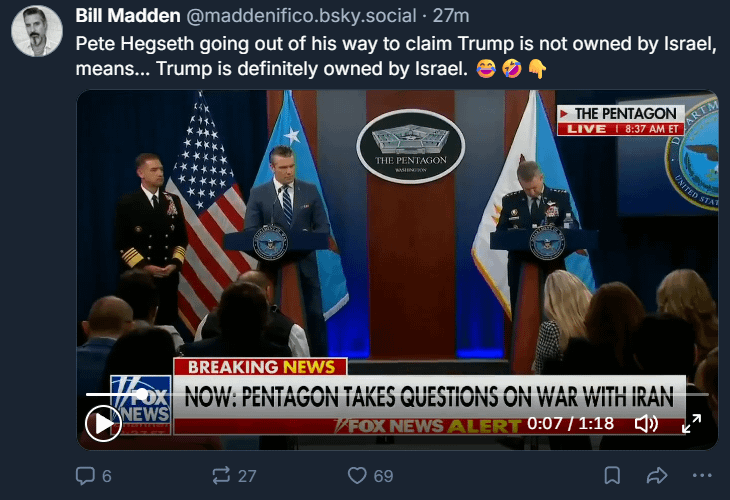Click the Pentagon briefing video frame
This screenshot has width=730, height=500.
397,270
